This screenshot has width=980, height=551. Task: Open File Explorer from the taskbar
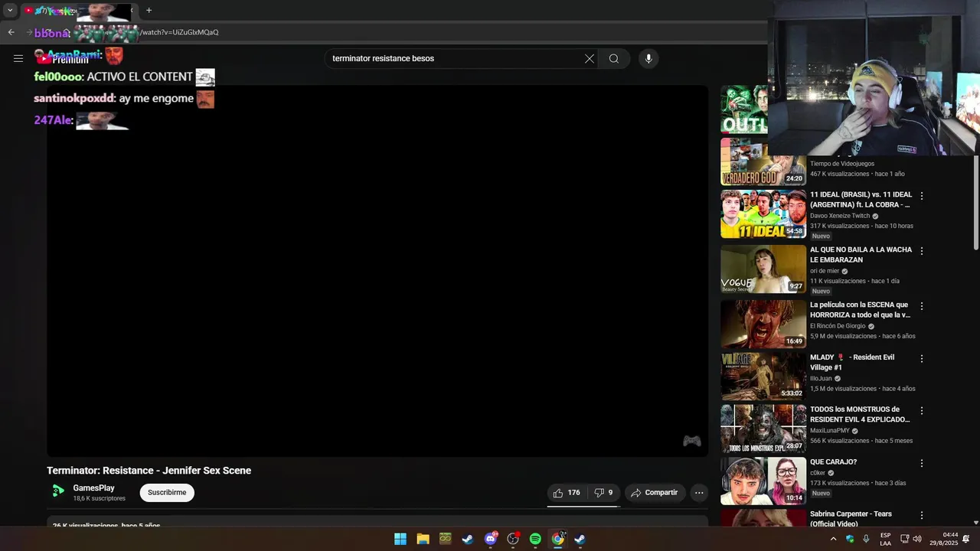tap(423, 539)
